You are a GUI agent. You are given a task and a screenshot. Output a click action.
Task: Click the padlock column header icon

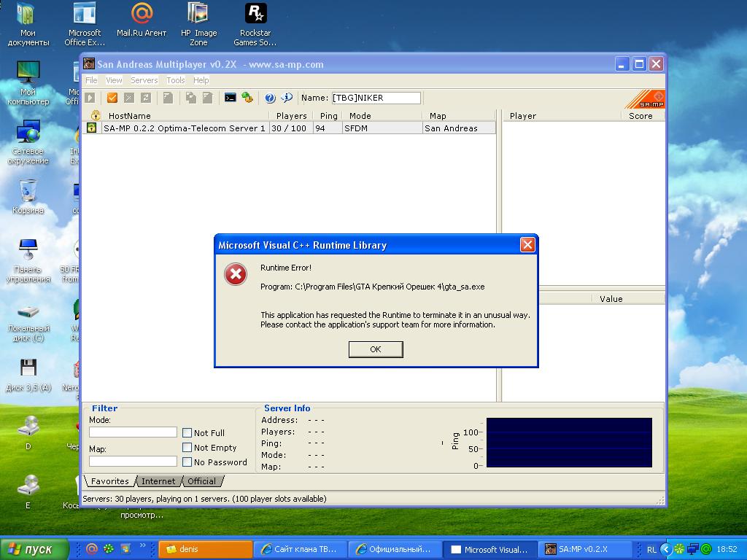coord(96,115)
